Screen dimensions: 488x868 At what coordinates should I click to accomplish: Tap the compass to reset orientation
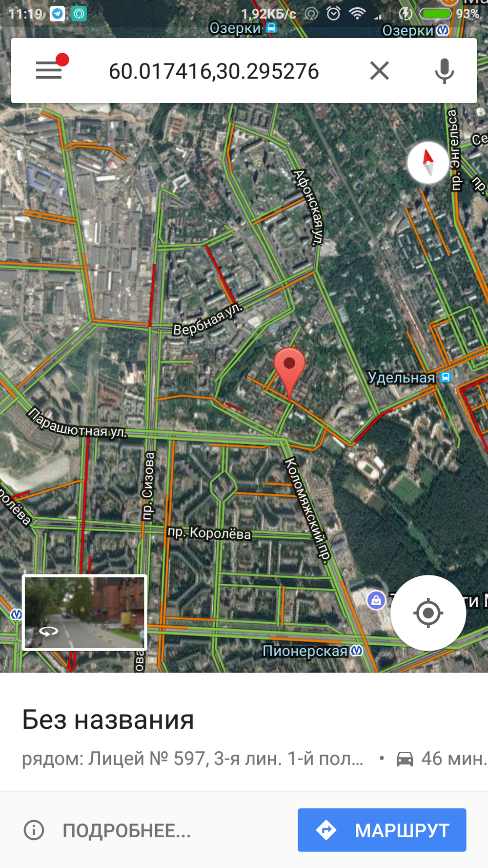[x=428, y=163]
